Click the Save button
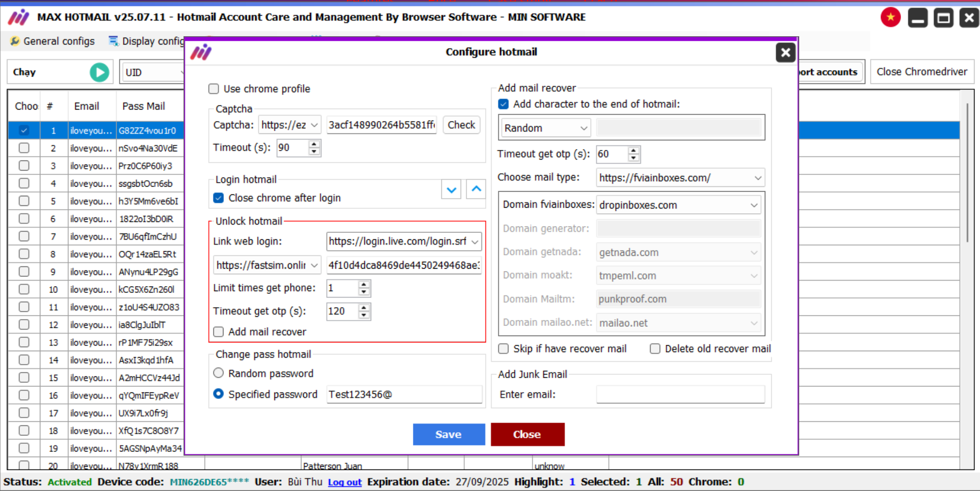 coord(449,435)
